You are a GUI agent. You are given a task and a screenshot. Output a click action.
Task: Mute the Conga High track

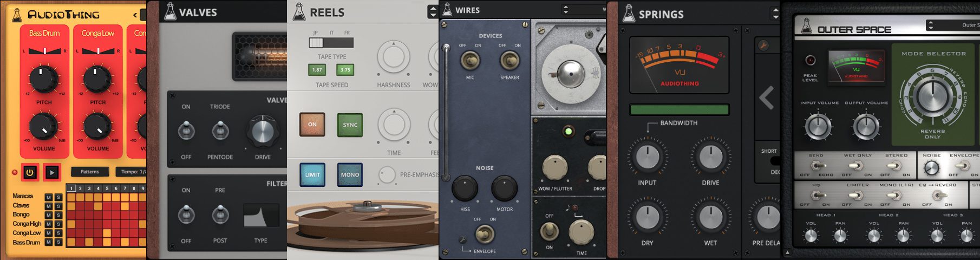tap(49, 224)
